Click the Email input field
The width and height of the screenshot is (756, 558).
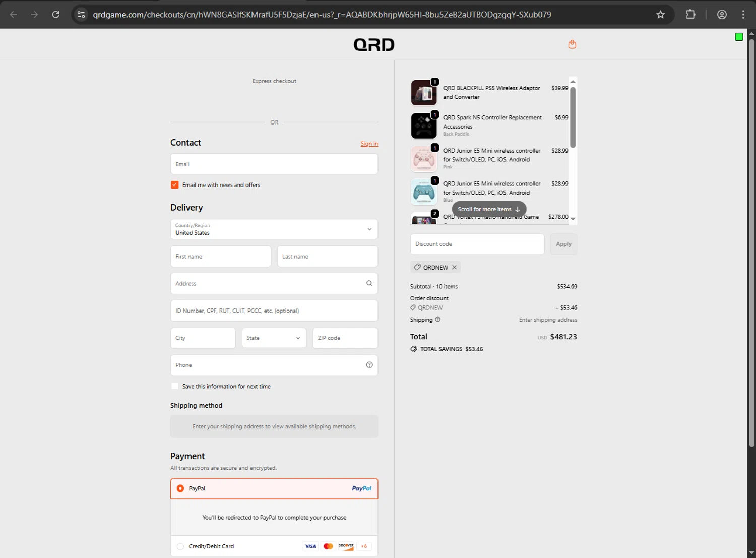[x=274, y=164]
